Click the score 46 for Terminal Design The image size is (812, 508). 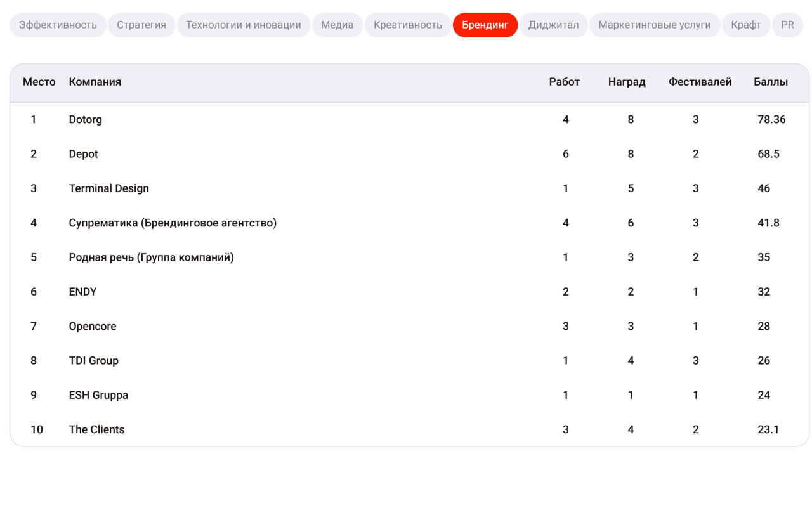click(764, 188)
